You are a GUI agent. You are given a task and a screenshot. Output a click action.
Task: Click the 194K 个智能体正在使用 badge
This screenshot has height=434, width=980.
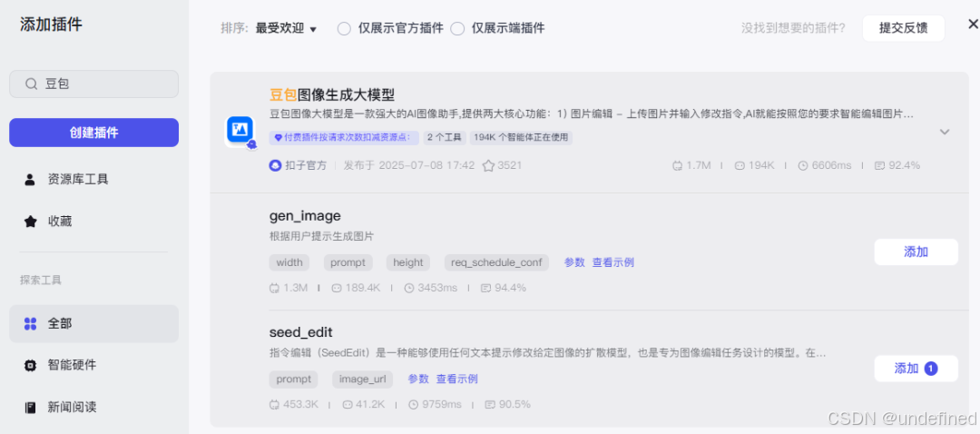coord(521,138)
